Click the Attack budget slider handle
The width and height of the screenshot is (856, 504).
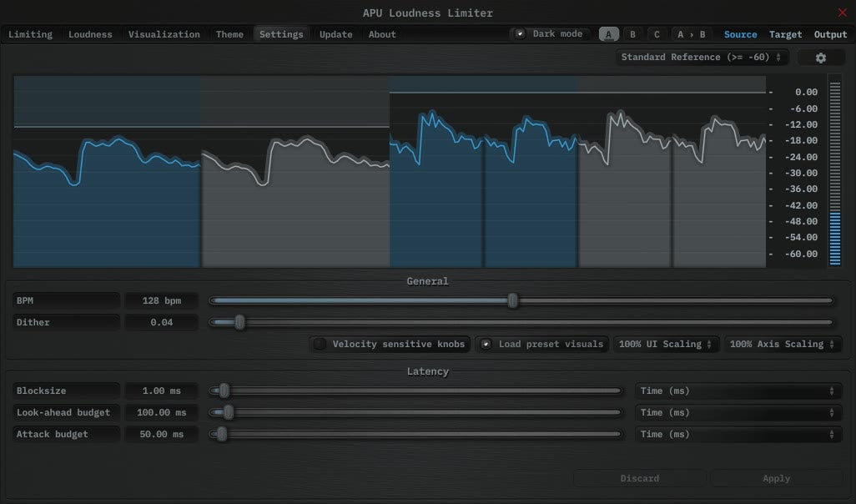coord(222,435)
